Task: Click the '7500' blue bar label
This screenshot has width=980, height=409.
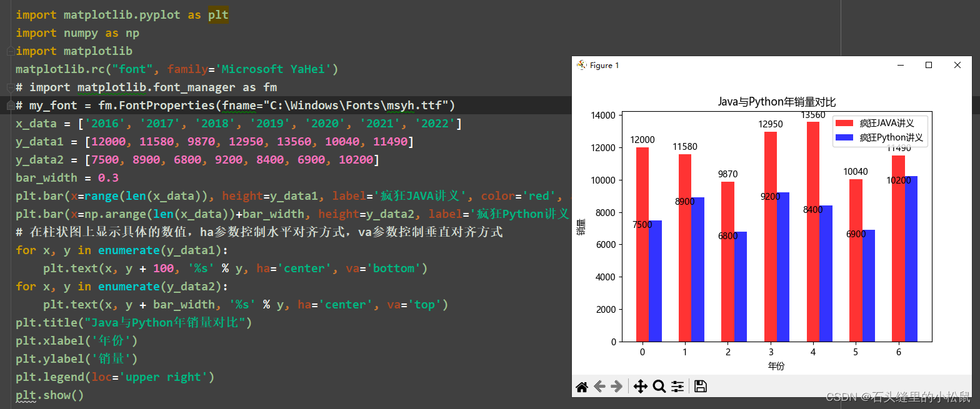Action: [x=642, y=225]
